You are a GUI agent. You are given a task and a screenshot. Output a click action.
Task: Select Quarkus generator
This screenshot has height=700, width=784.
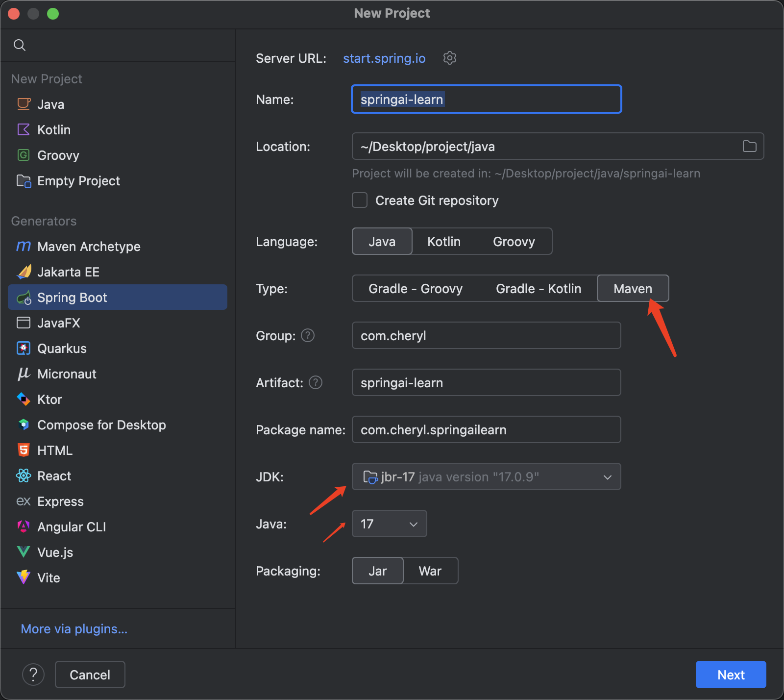(118, 348)
